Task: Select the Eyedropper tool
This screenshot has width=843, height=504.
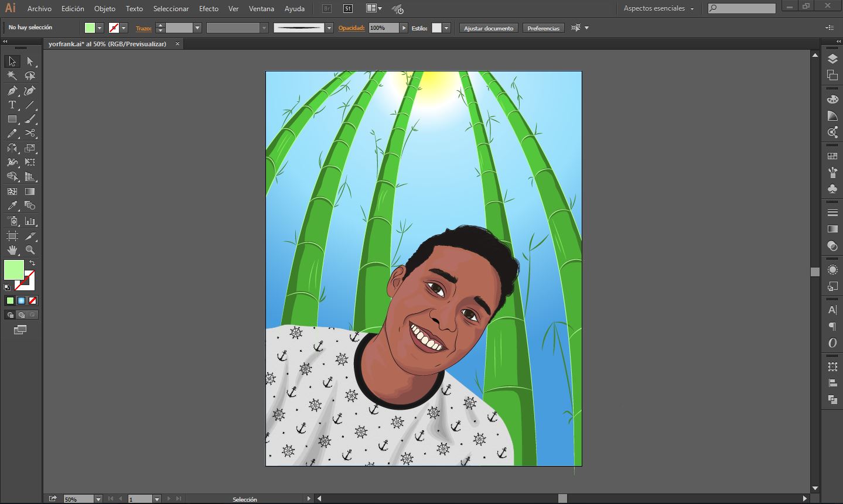Action: [x=12, y=205]
